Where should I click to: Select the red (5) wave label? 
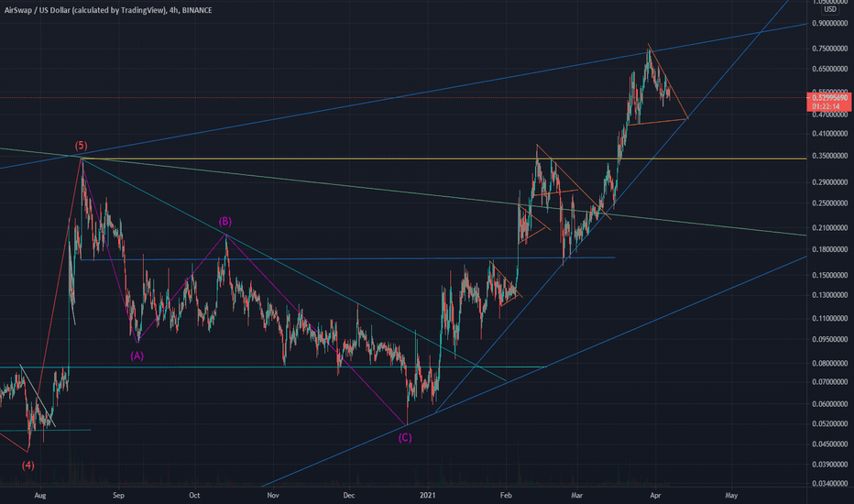coord(81,146)
